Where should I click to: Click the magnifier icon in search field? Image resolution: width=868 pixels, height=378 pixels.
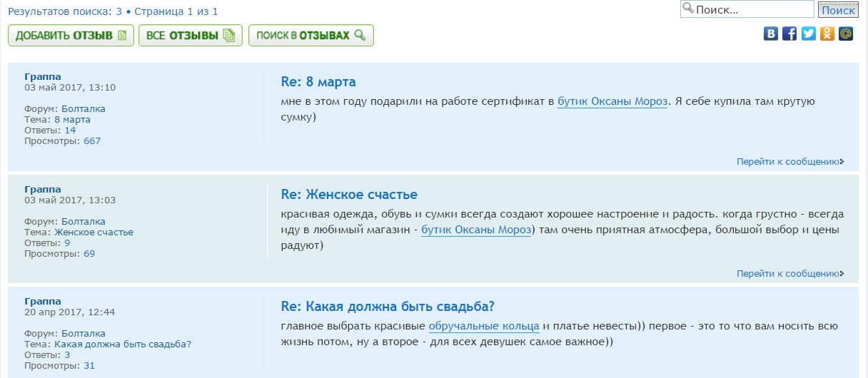(x=688, y=9)
